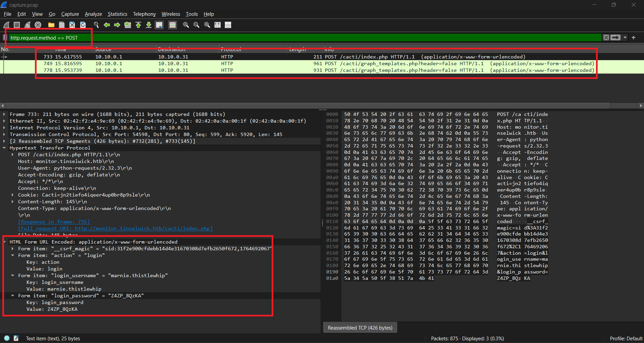Collapse the login_password form item
Screen dimensions: 644x343
tap(13, 296)
